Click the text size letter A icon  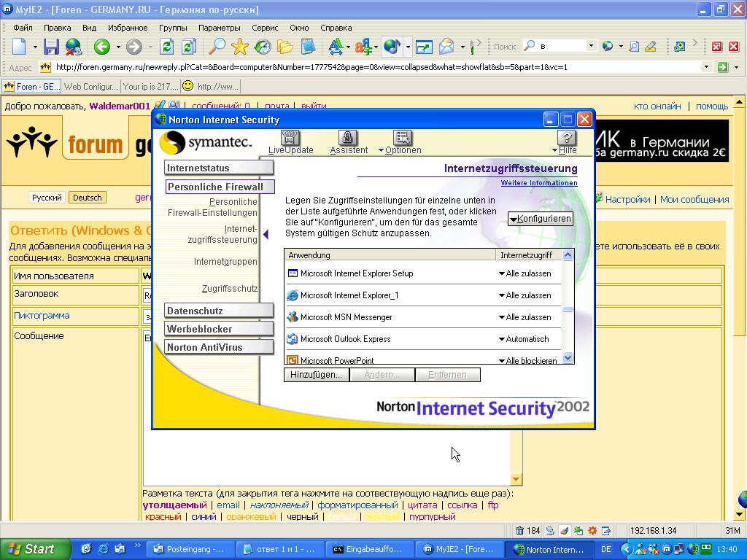[336, 47]
